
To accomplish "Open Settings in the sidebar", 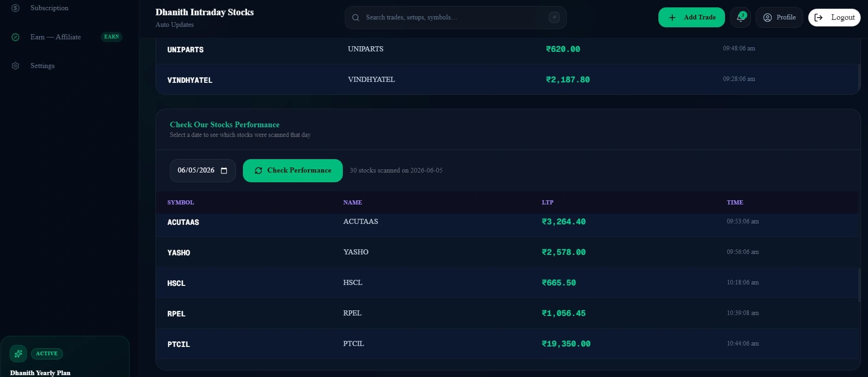I will (43, 66).
